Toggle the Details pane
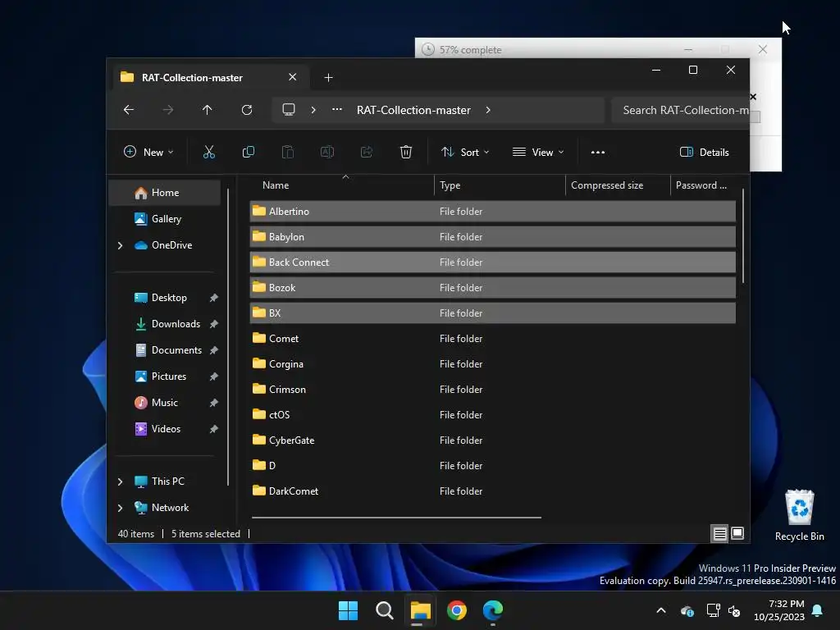The width and height of the screenshot is (840, 630). [x=705, y=152]
